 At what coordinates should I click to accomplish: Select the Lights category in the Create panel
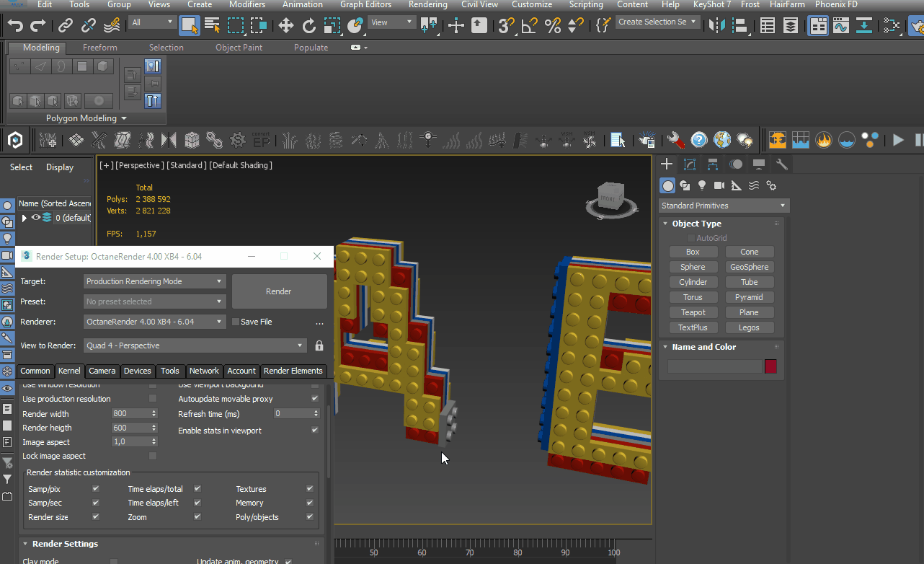click(x=702, y=186)
